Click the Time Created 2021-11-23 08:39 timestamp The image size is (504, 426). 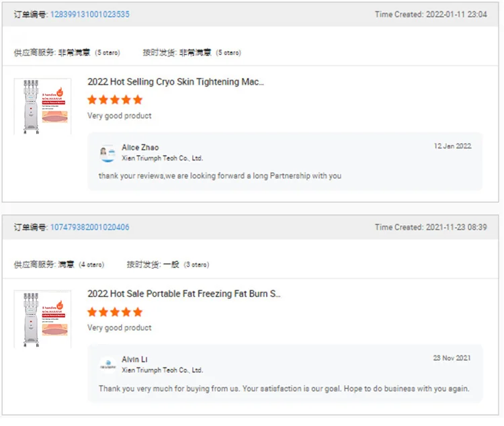(x=431, y=227)
